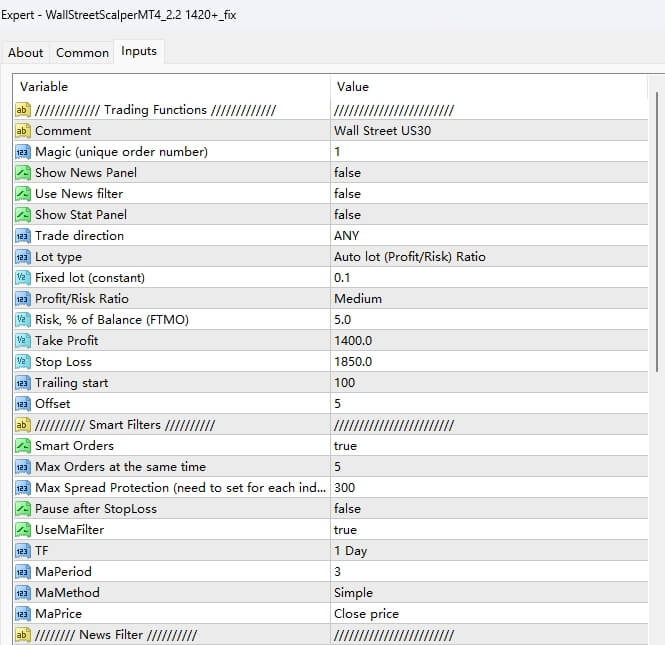Viewport: 665px width, 645px height.
Task: Click the integer icon next to Magic
Action: (23, 152)
